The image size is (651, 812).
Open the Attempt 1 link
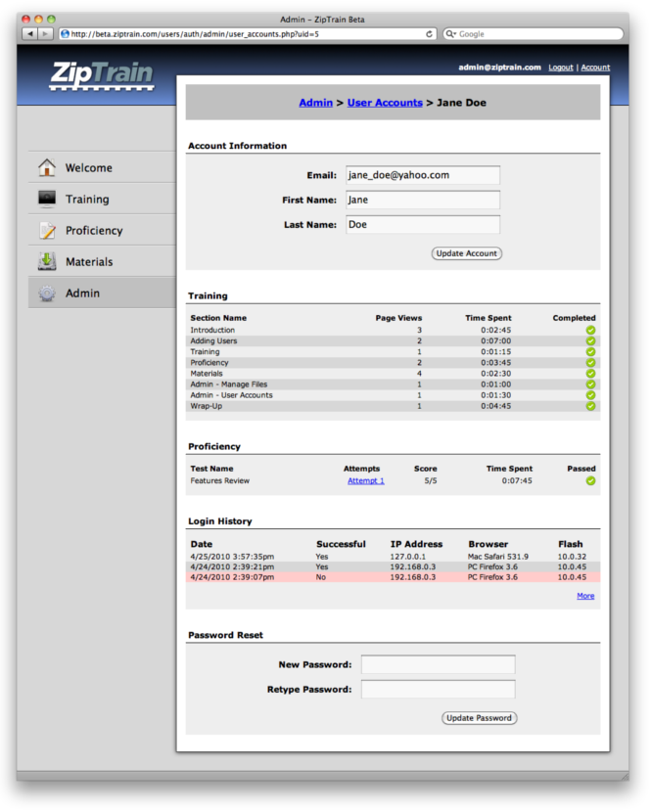point(366,480)
